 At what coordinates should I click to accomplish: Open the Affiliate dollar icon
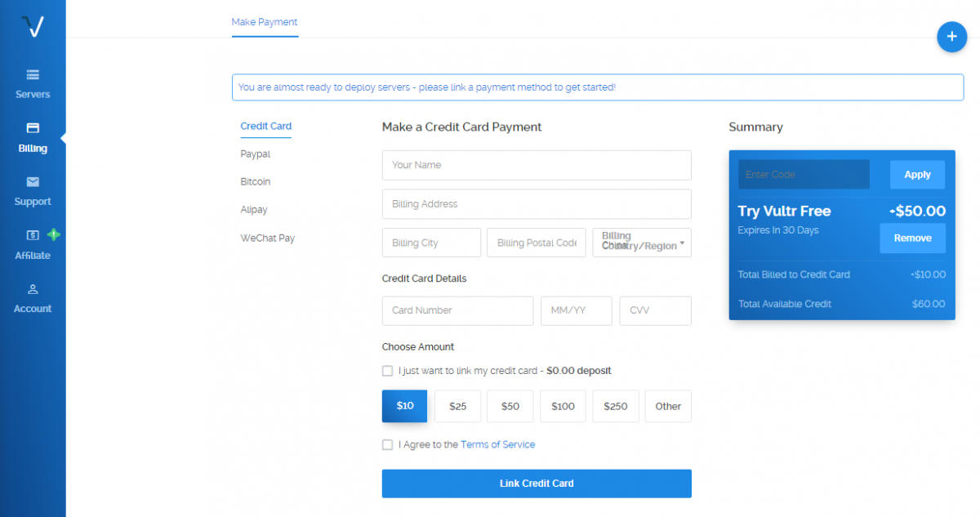click(33, 235)
